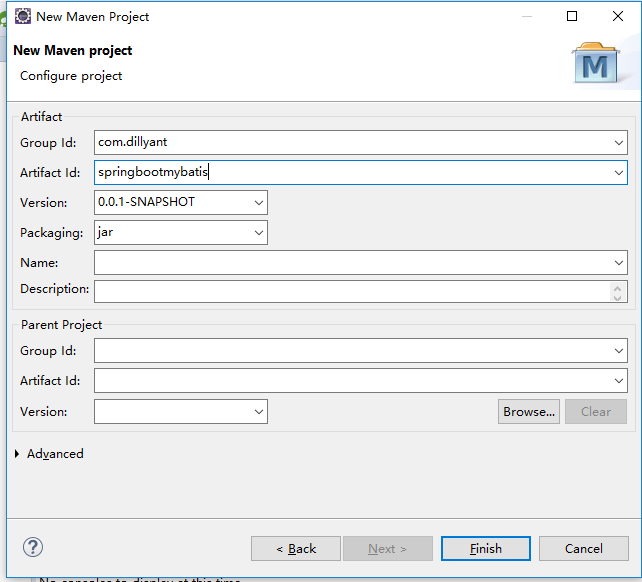Click the disabled Next > button
642x582 pixels.
point(388,548)
